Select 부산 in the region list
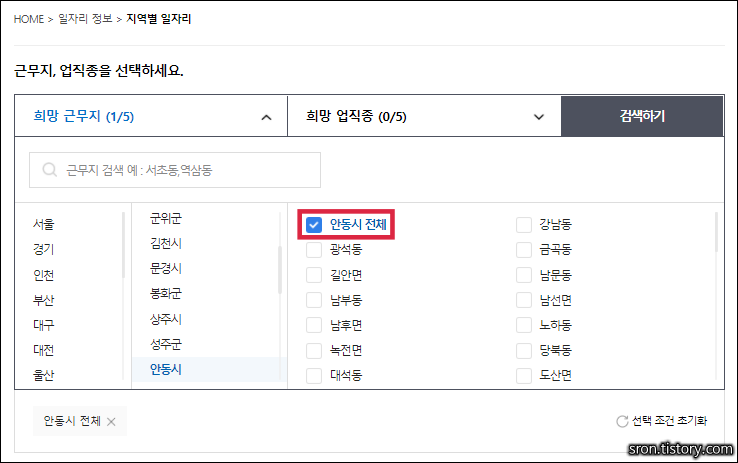738x463 pixels. click(43, 300)
